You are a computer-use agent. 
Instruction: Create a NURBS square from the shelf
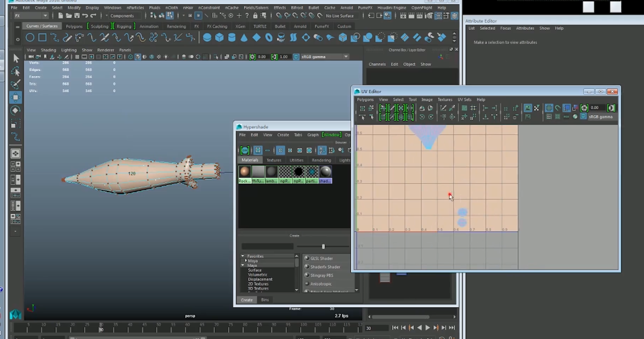click(42, 38)
